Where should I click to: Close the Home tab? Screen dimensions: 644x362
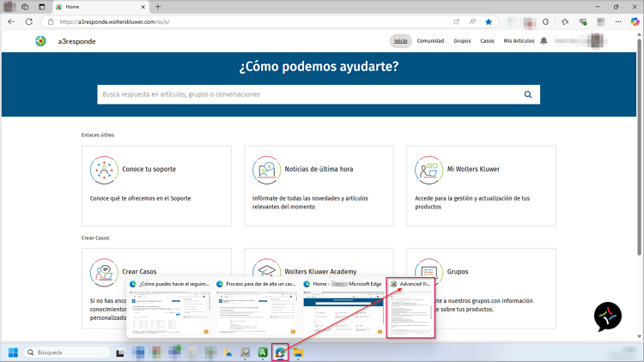pyautogui.click(x=143, y=7)
